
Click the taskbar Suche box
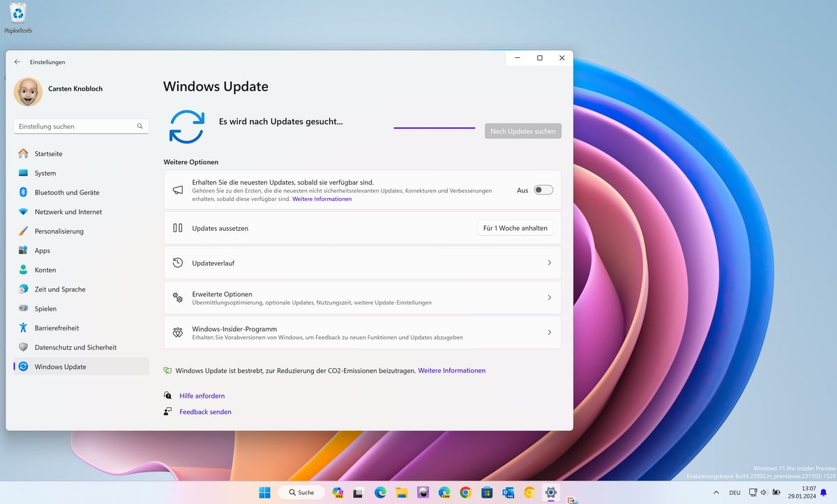coord(302,492)
